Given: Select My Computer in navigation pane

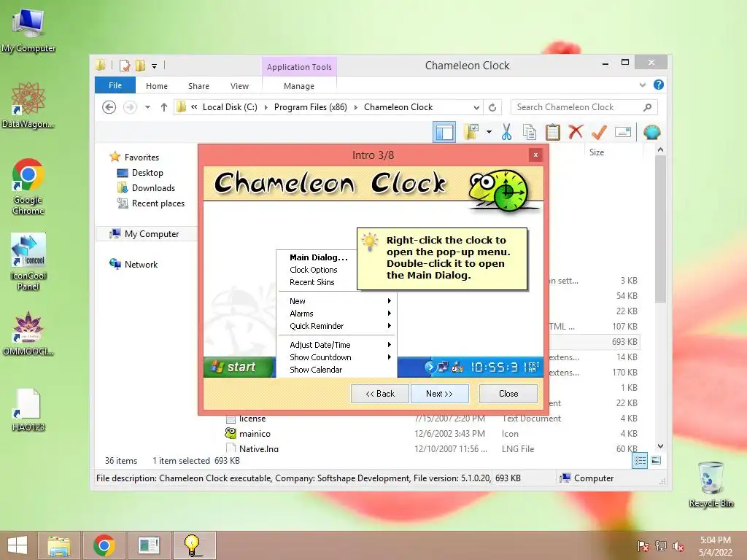Looking at the screenshot, I should tap(152, 234).
